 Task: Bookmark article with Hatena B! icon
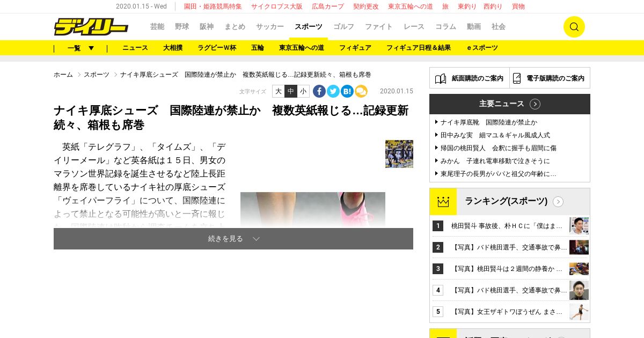coord(347,91)
